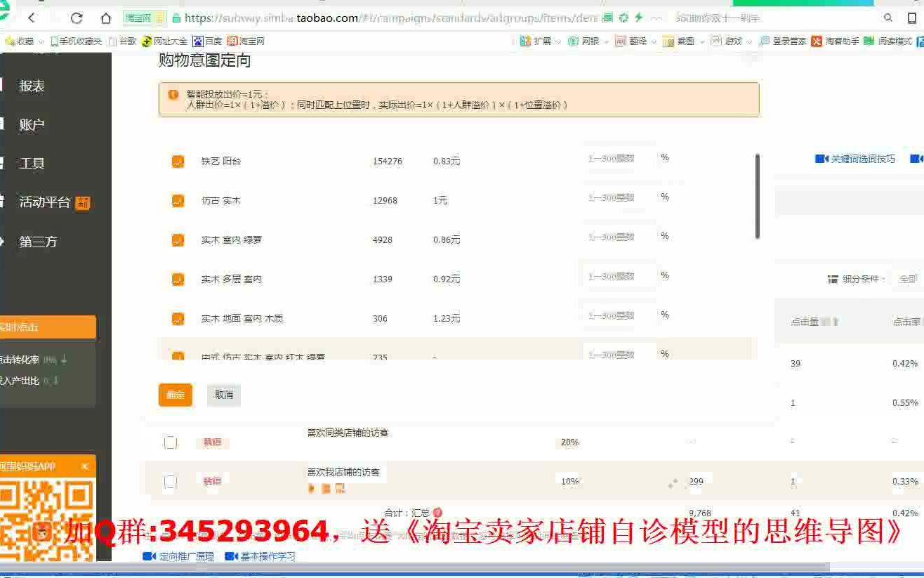Open 定向推广原理 video link
Viewport: 924px width, 578px height.
(x=178, y=556)
